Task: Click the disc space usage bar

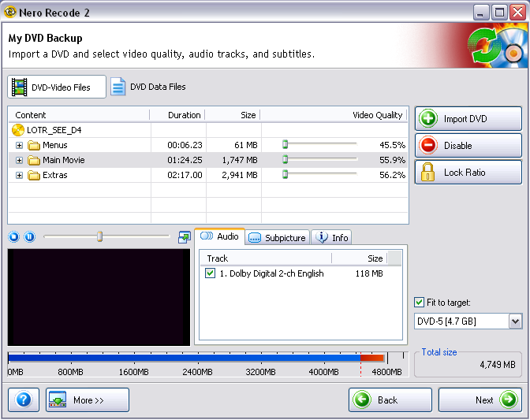Action: (196, 358)
